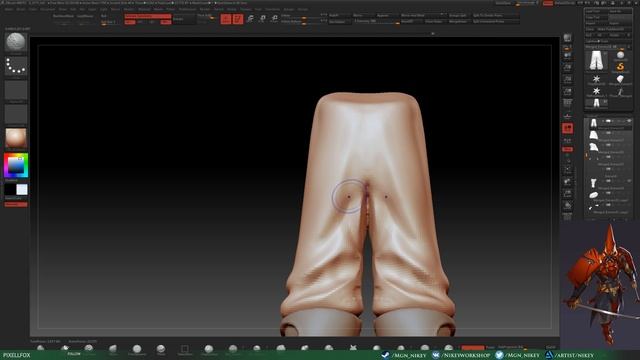Open the Brush menu

click(20, 9)
